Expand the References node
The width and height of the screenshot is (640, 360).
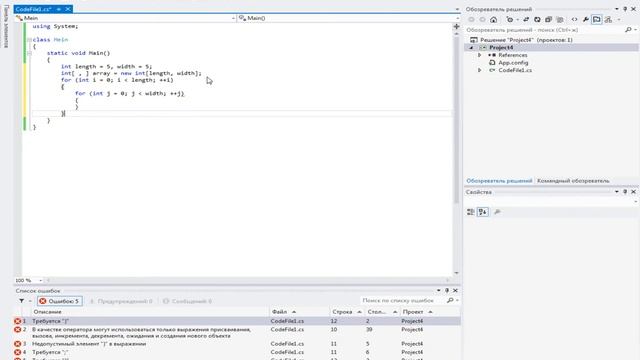(480, 55)
